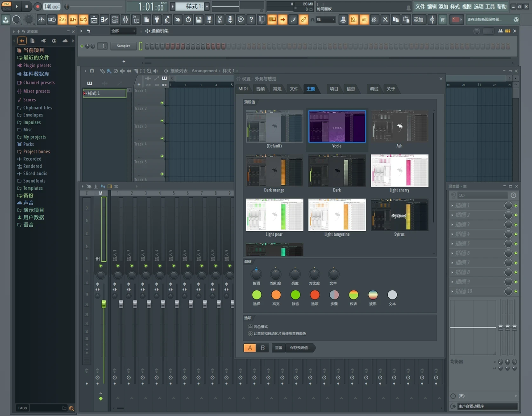The height and width of the screenshot is (416, 532).
Task: Click the 色调 hue knob
Action: pos(256,274)
